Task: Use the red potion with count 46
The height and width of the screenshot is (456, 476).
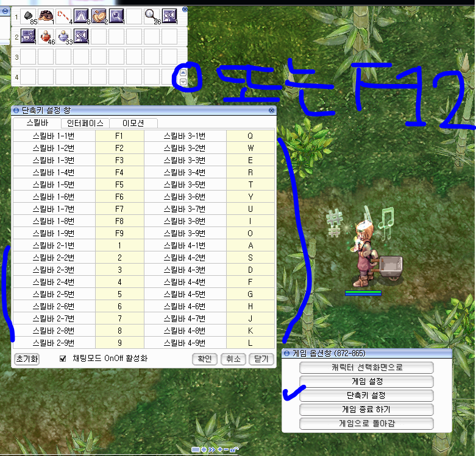Action: tap(46, 37)
